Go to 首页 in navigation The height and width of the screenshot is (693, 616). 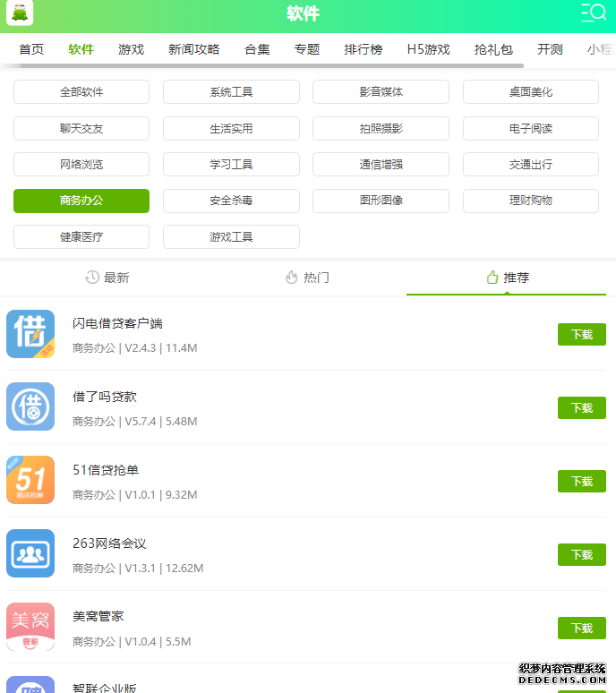(31, 49)
